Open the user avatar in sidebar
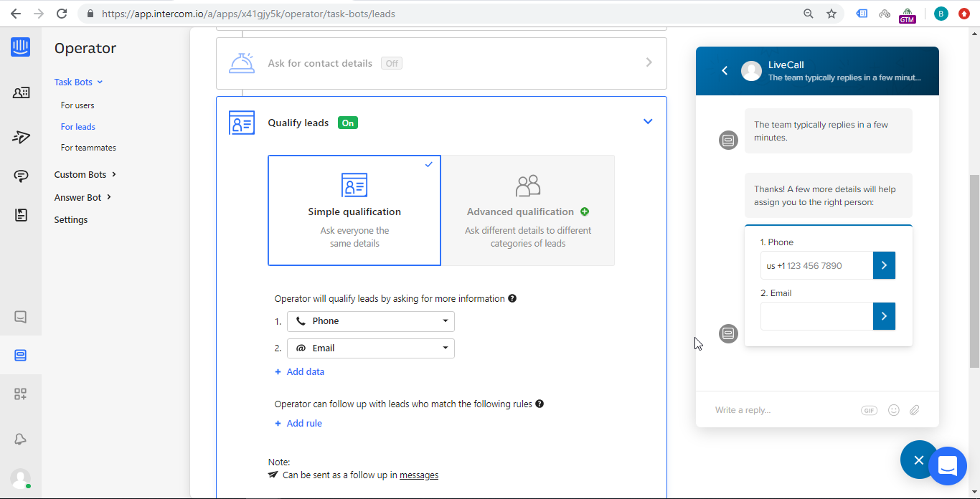This screenshot has width=980, height=499. 21,478
